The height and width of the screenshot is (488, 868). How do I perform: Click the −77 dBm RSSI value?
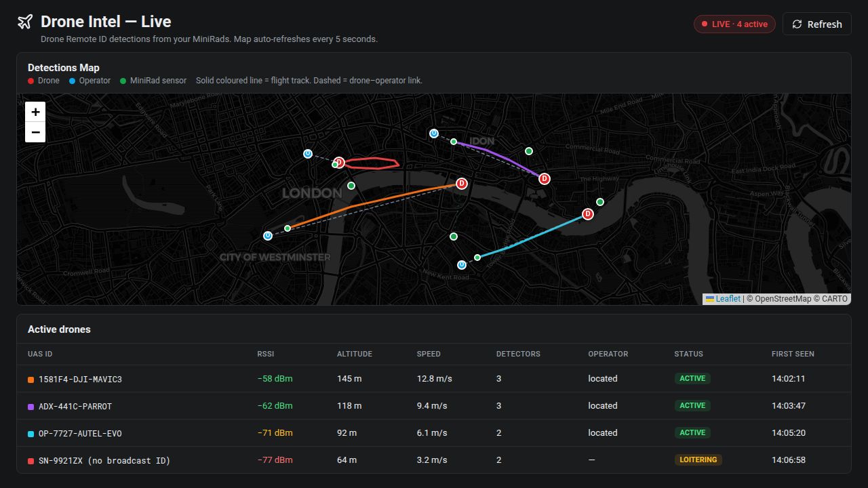(x=275, y=460)
